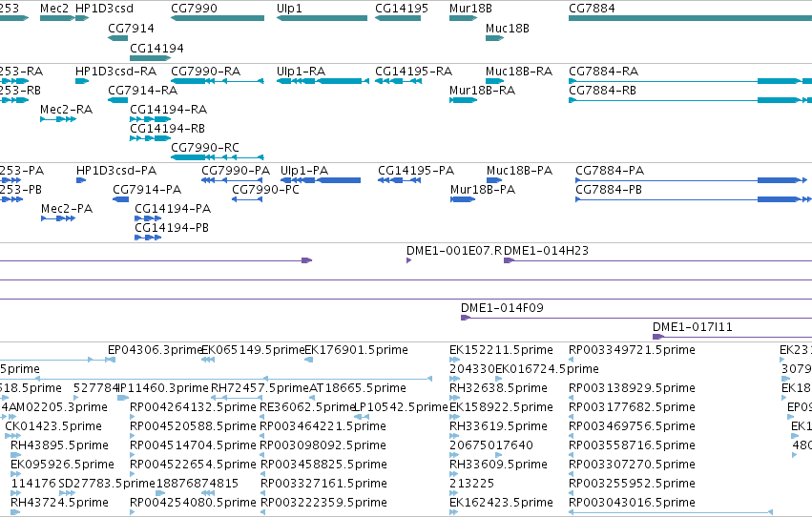Viewport: 812px width, 517px height.
Task: Click clone DME1-014H23
Action: tap(546, 251)
